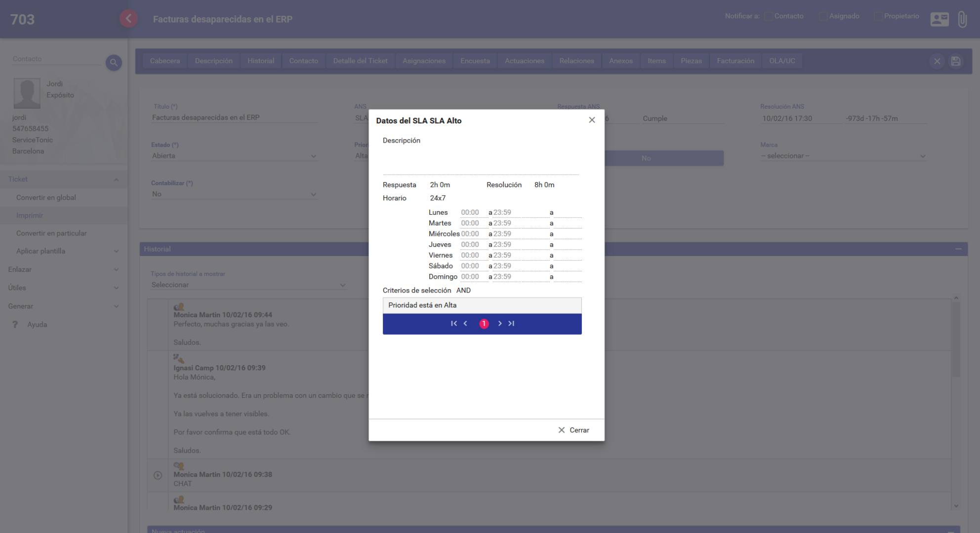Click Imprimir in the sidebar
980x533 pixels.
tap(30, 216)
